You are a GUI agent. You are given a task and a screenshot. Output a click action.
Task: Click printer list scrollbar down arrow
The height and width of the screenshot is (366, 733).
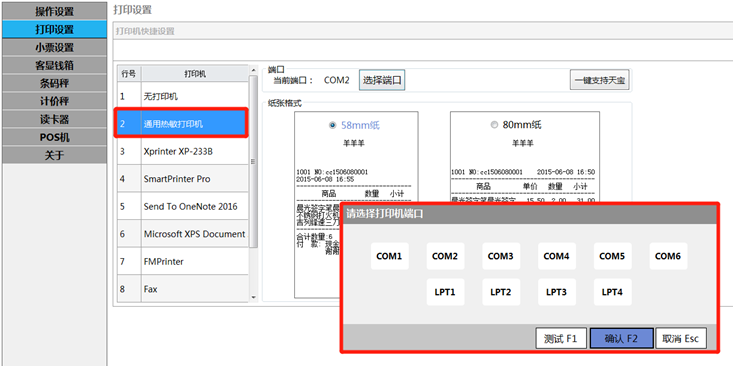pos(254,297)
